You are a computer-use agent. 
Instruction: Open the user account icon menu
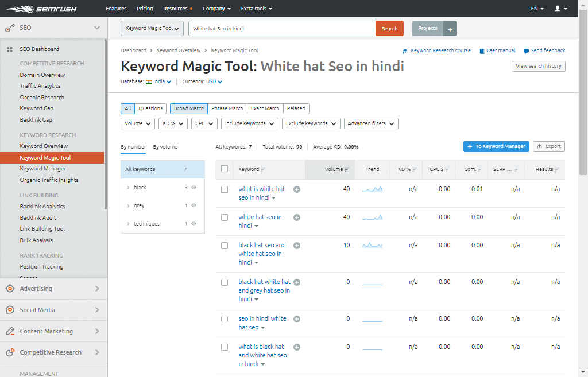click(556, 8)
